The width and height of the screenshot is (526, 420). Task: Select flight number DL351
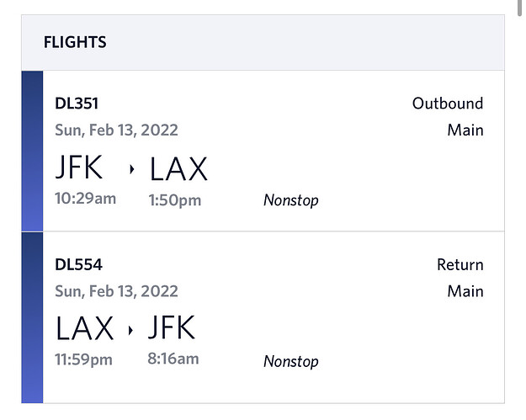tap(77, 104)
